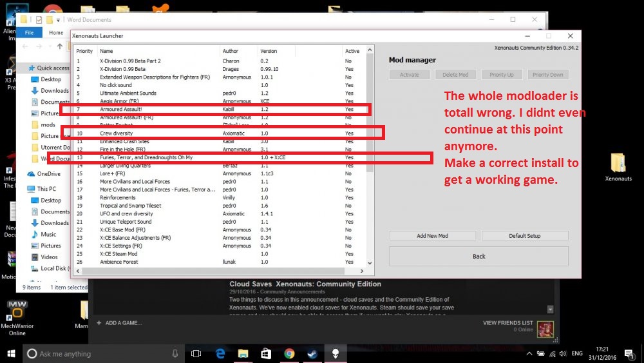Select Tropical and Swamp Tileset mod row

click(220, 206)
